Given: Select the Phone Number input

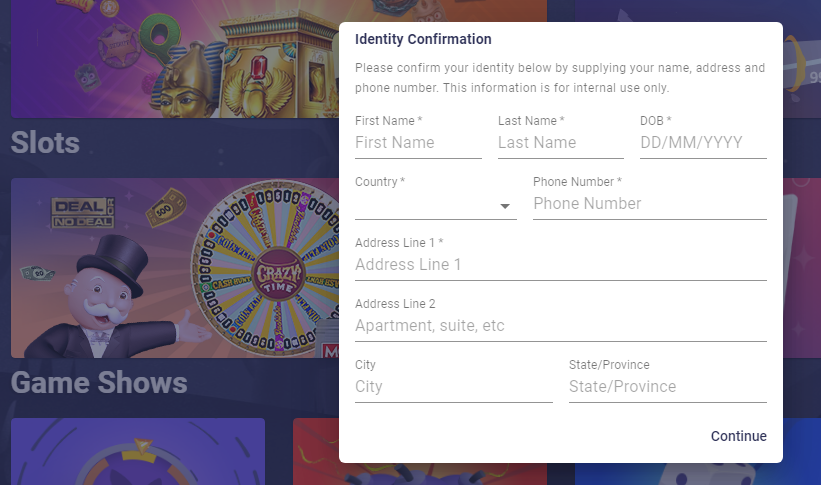Looking at the screenshot, I should point(649,204).
